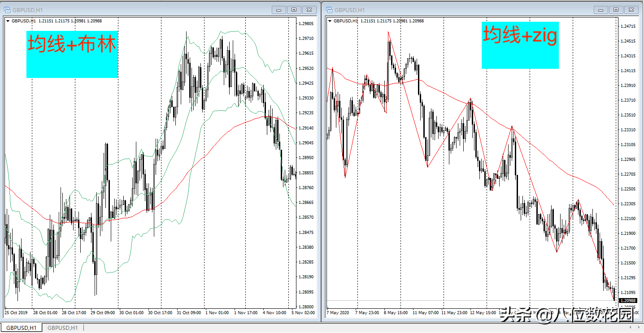Expand the triangle arrow beside right chart's symbol
644x333 pixels.
click(330, 21)
